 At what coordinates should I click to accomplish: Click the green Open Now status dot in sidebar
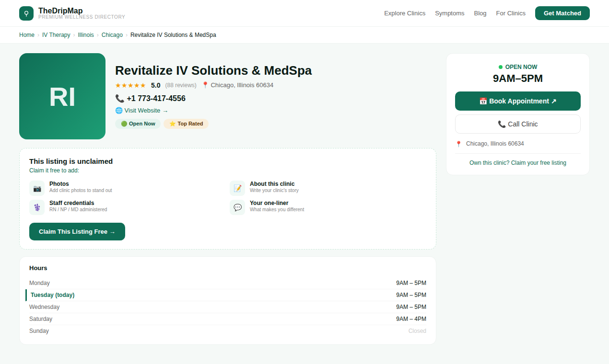[x=501, y=67]
